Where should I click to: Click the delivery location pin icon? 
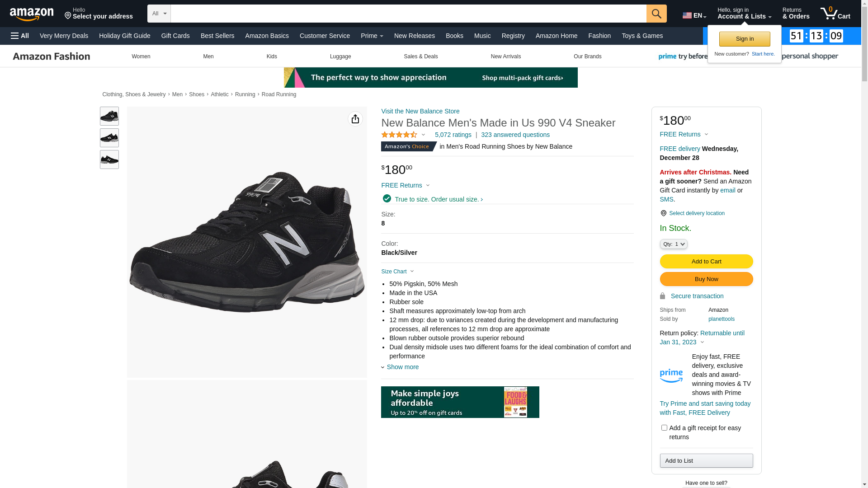(x=663, y=213)
